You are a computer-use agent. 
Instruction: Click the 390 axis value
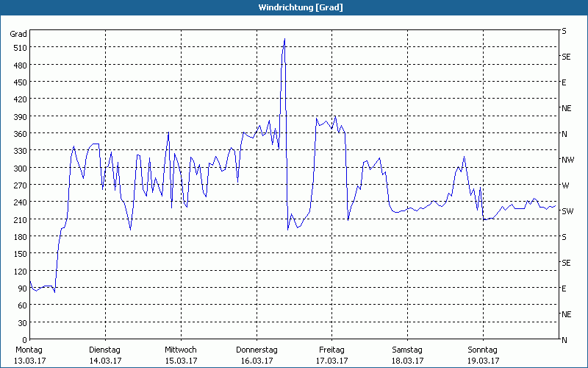tap(21, 117)
